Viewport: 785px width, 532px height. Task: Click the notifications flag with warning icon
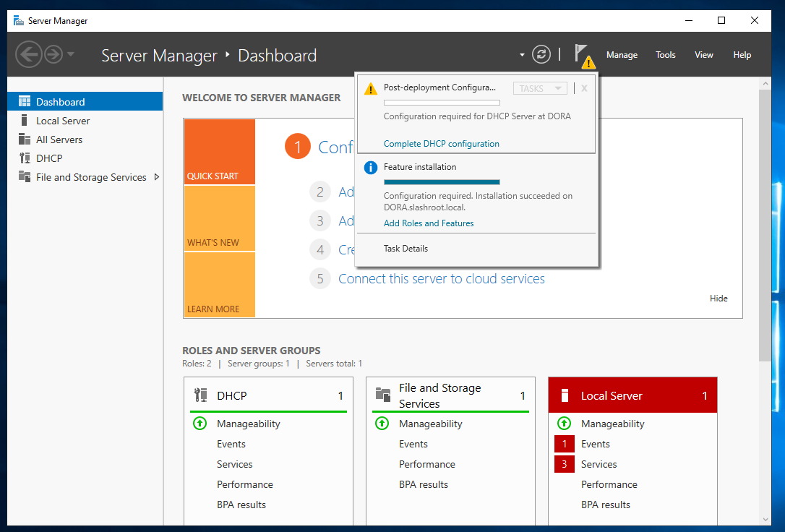point(583,55)
